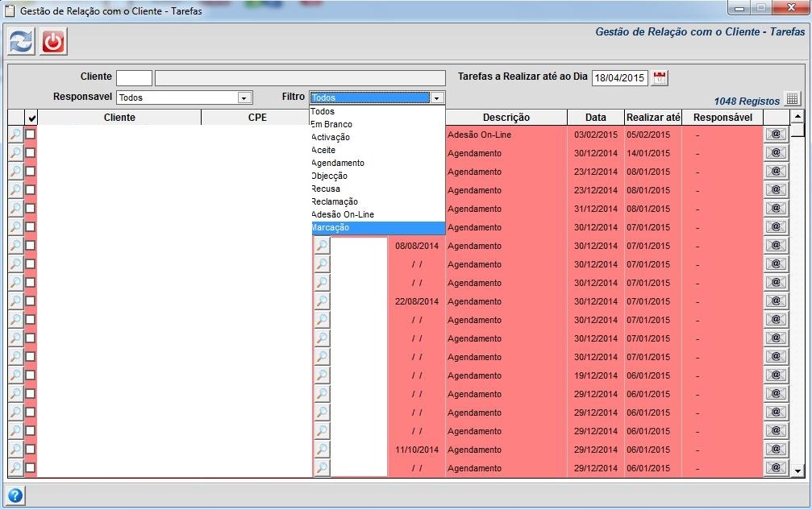Expand the Responsavel dropdown

(243, 97)
